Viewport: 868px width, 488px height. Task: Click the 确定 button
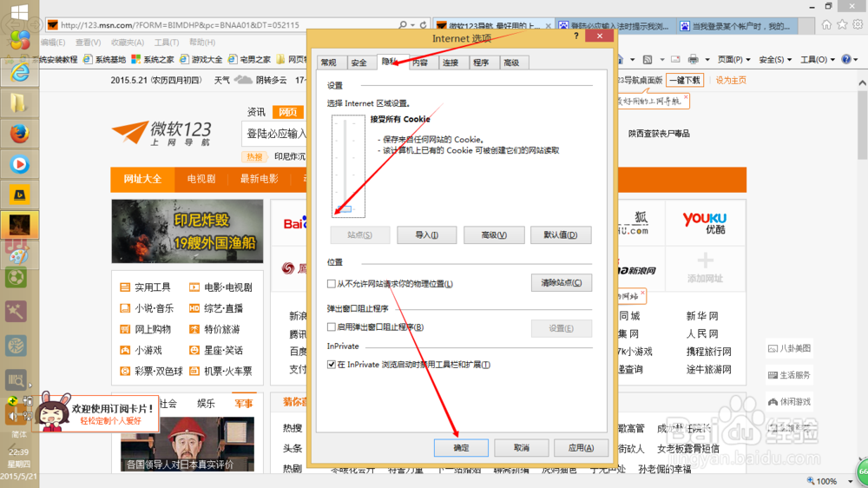(461, 447)
